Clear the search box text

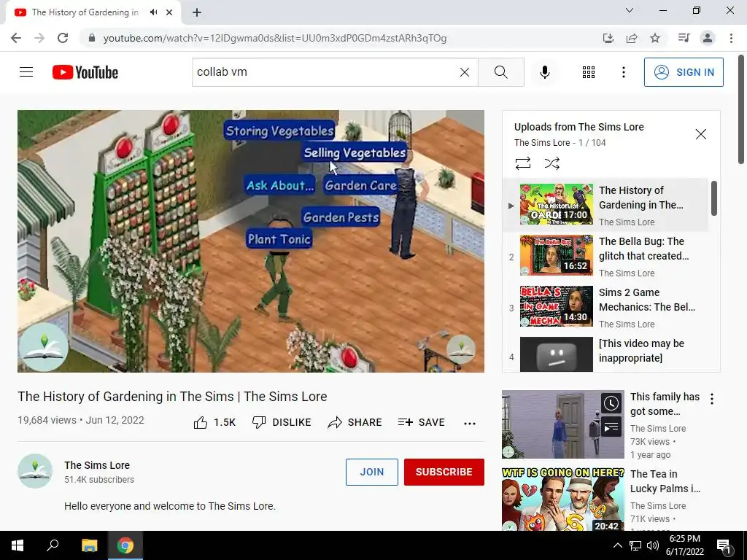click(x=465, y=72)
